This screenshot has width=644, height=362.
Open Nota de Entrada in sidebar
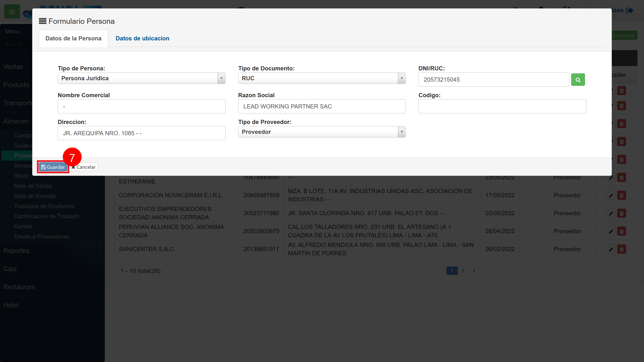[35, 196]
